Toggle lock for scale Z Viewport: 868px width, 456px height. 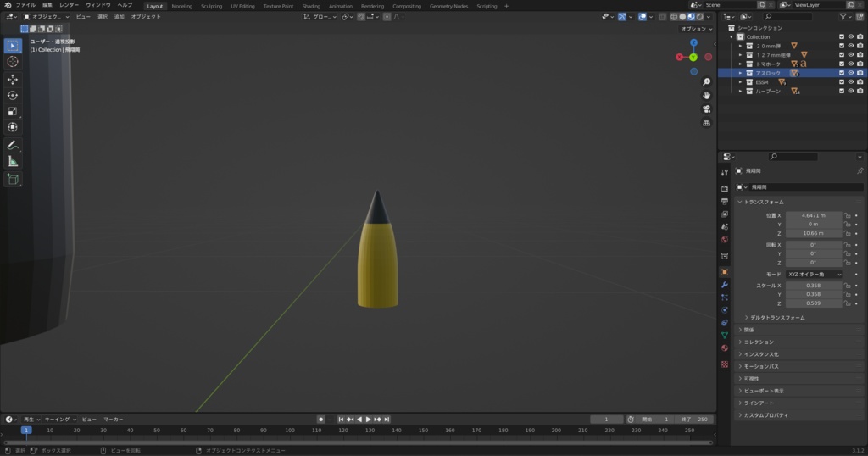[847, 303]
